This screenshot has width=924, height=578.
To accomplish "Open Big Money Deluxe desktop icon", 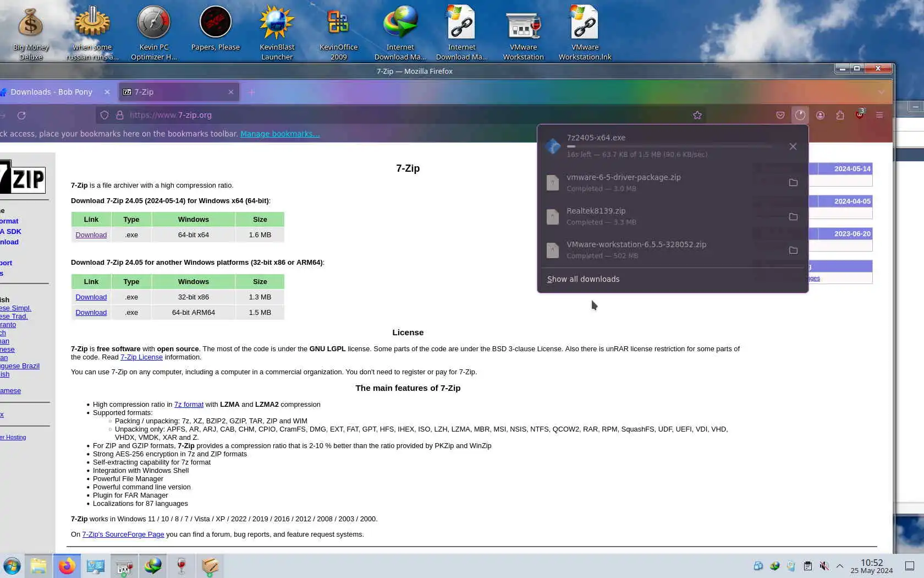I will coord(31,33).
